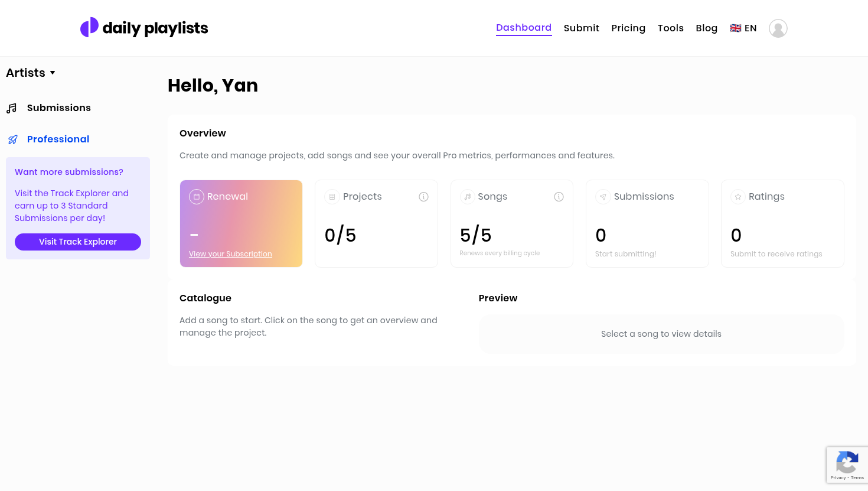Screen dimensions: 868x491
Task: Click the Projects info icon
Action: click(x=423, y=197)
